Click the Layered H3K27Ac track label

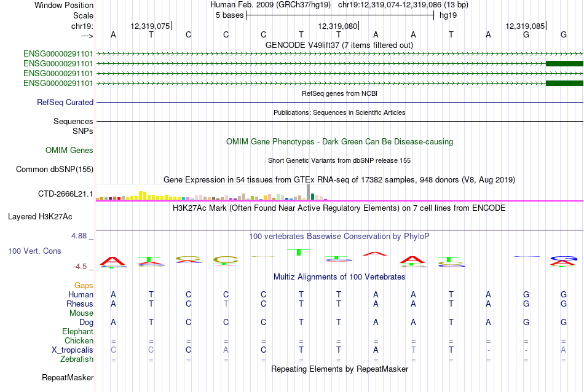(40, 217)
